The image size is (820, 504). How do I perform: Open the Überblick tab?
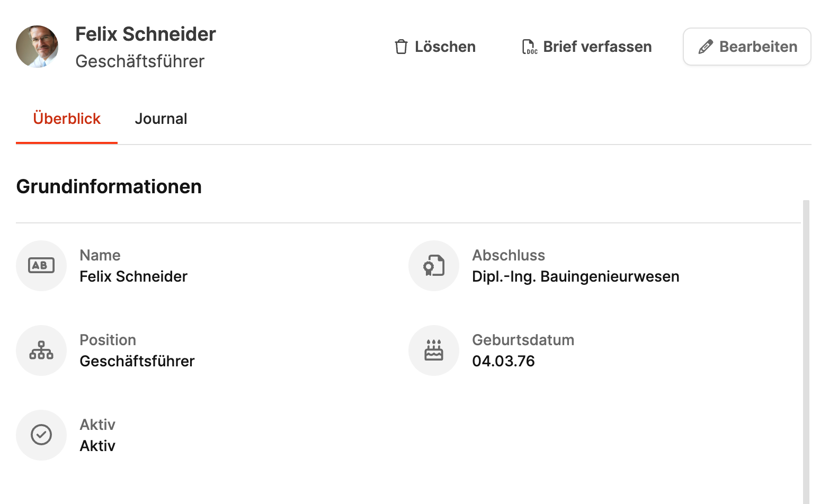click(x=67, y=119)
